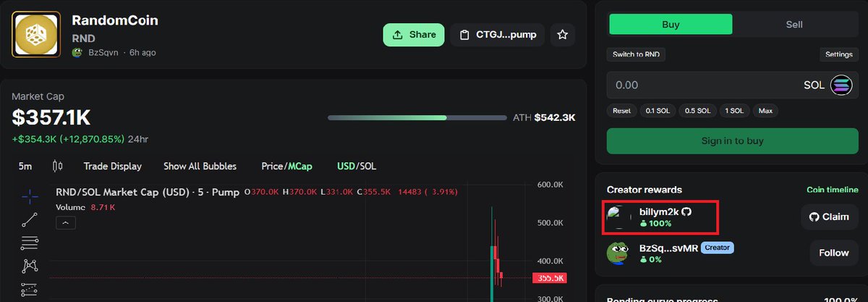868x302 pixels.
Task: Select the crosshair cursor tool
Action: pyautogui.click(x=30, y=196)
